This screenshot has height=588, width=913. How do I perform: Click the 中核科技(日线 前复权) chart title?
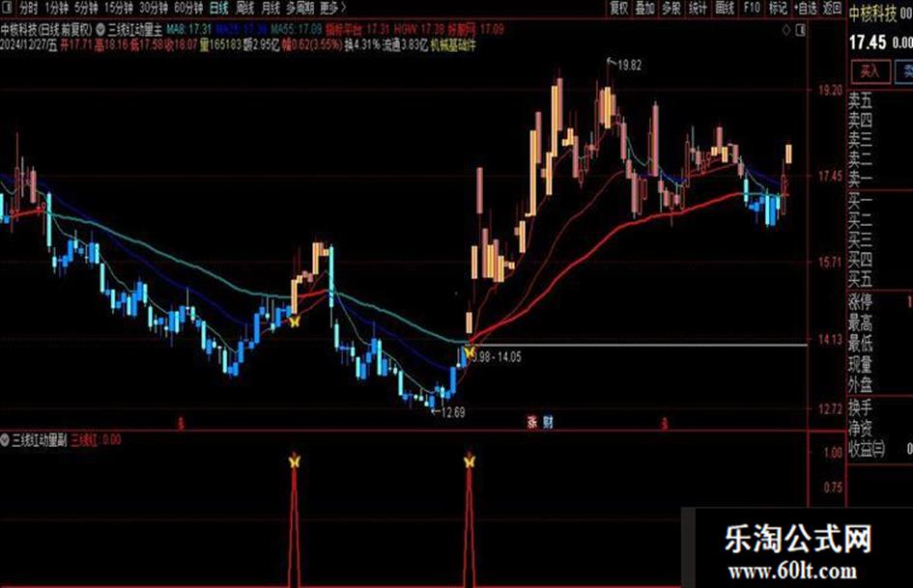[x=46, y=29]
